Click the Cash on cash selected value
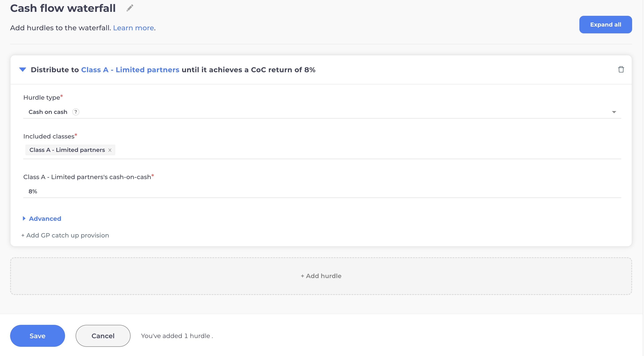 coord(48,112)
